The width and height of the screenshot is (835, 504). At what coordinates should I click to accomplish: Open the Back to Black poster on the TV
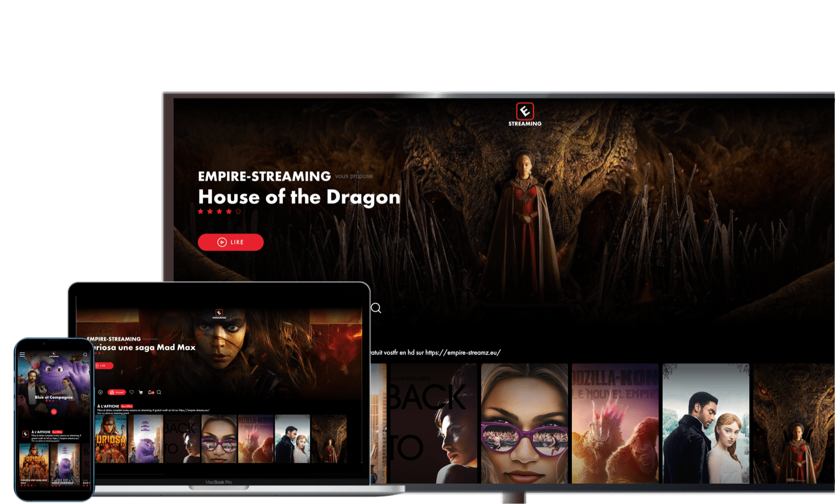[x=434, y=423]
